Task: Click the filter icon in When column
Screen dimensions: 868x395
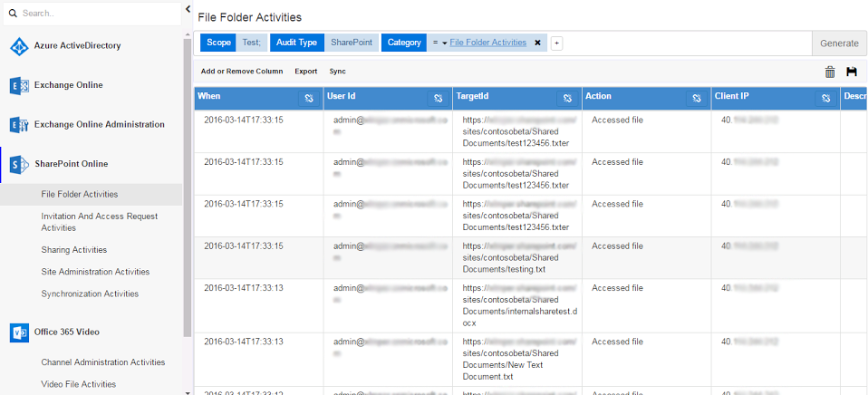Action: click(309, 99)
